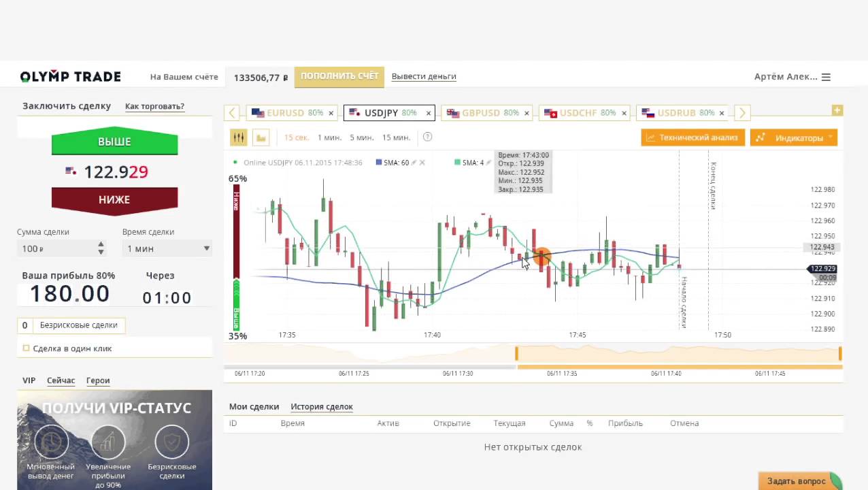Remove the SMA 60 indicator
The width and height of the screenshot is (868, 490).
pyautogui.click(x=422, y=163)
